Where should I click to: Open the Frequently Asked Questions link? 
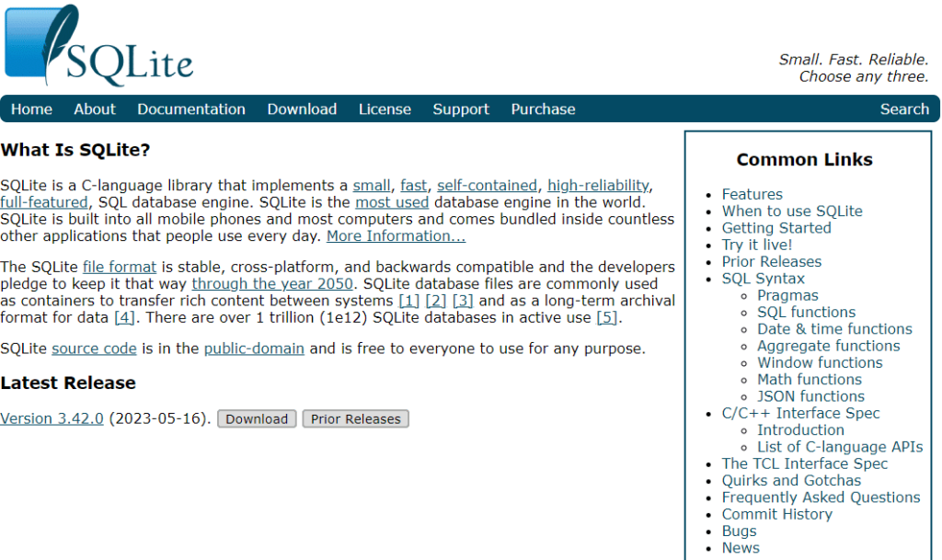(821, 497)
